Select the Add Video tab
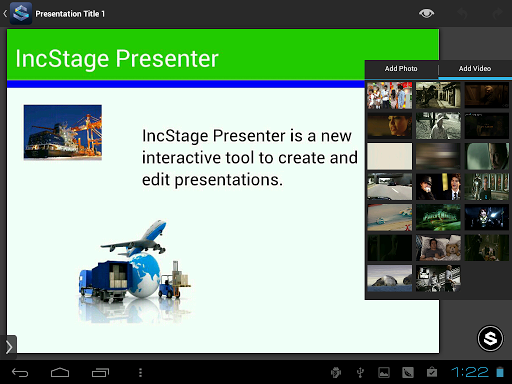The height and width of the screenshot is (384, 512). [x=475, y=69]
